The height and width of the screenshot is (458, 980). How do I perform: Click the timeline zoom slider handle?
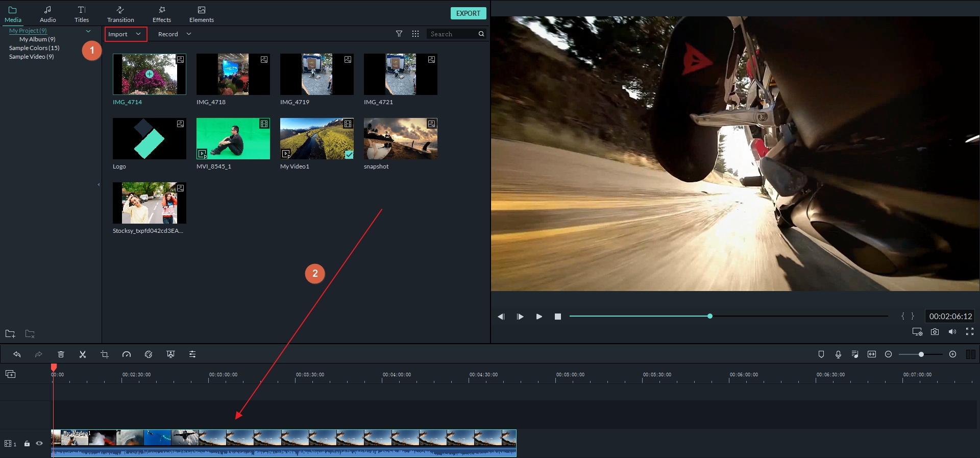[921, 354]
